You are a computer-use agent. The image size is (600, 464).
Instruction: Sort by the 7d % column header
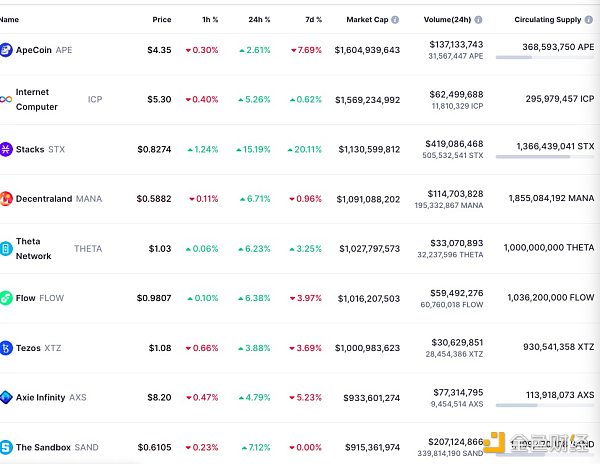click(x=312, y=20)
